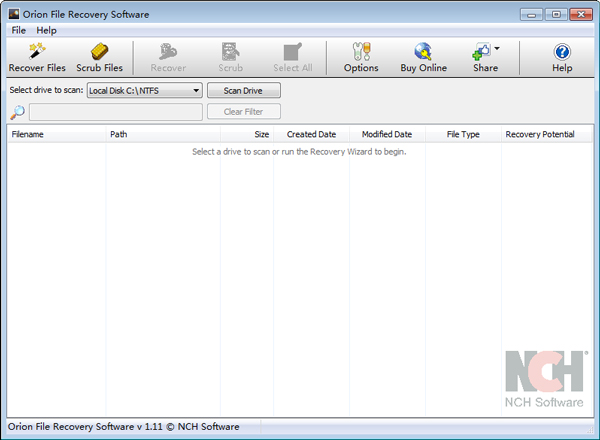Viewport: 600px width, 440px height.
Task: Click the Clear Filter button
Action: pyautogui.click(x=244, y=112)
